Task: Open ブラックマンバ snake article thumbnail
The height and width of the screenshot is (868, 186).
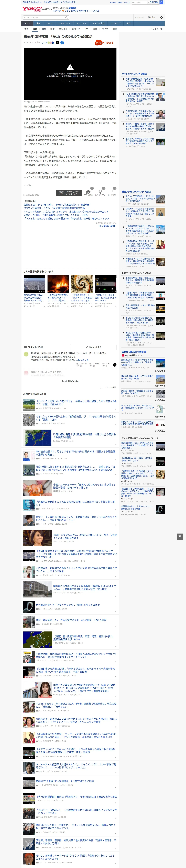Action: pos(29,607)
